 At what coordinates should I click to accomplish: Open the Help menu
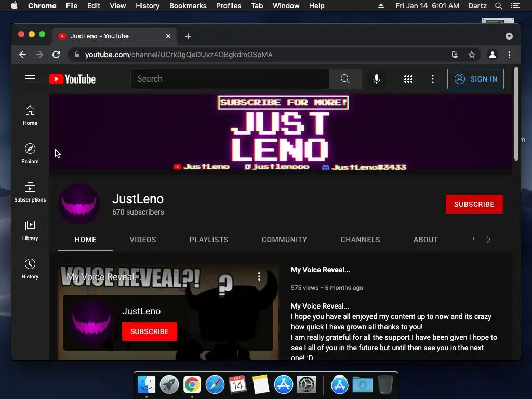coord(316,6)
